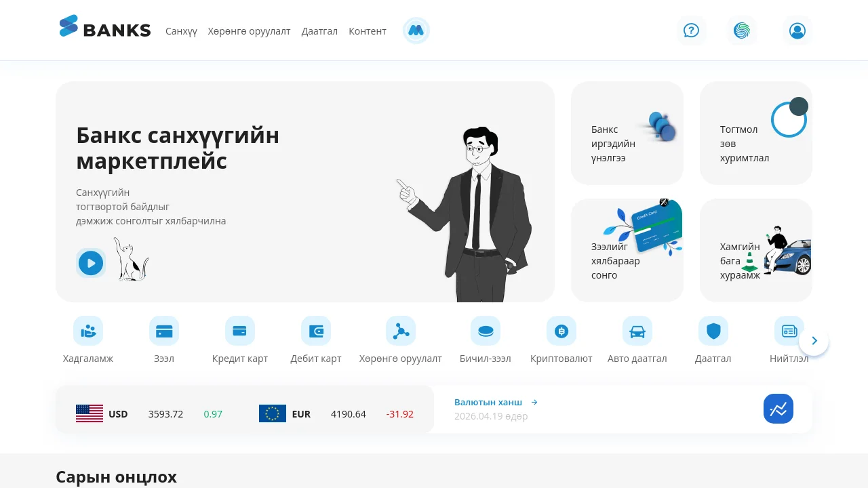Select the Кредит карт icon
The height and width of the screenshot is (488, 868).
click(x=240, y=331)
